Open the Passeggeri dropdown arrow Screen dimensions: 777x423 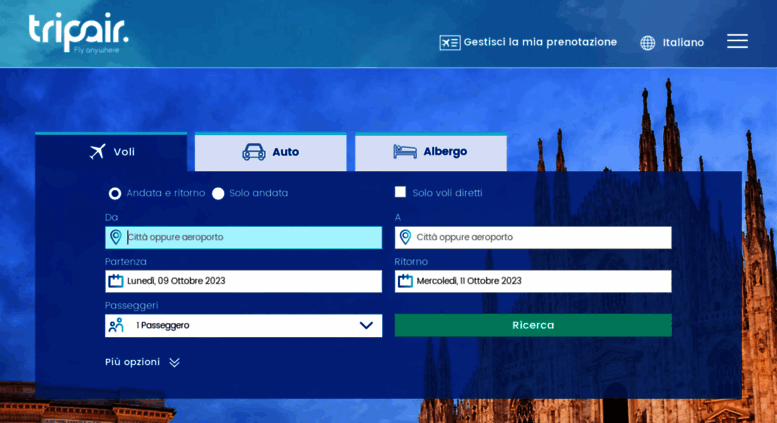click(366, 325)
